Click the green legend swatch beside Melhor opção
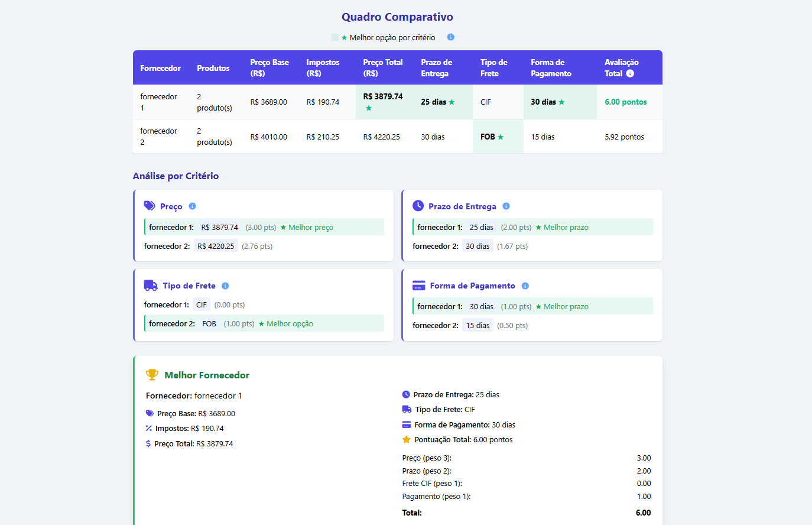Viewport: 812px width, 525px height. coord(335,37)
